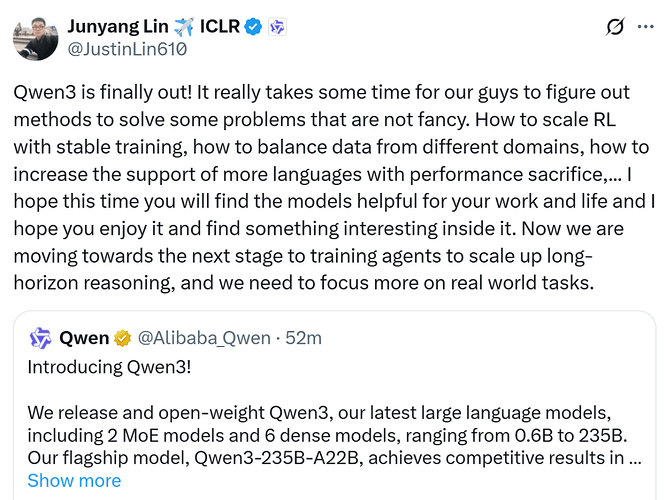The width and height of the screenshot is (665, 500).
Task: Click the Qwen logo avatar in quoted tweet
Action: point(40,338)
